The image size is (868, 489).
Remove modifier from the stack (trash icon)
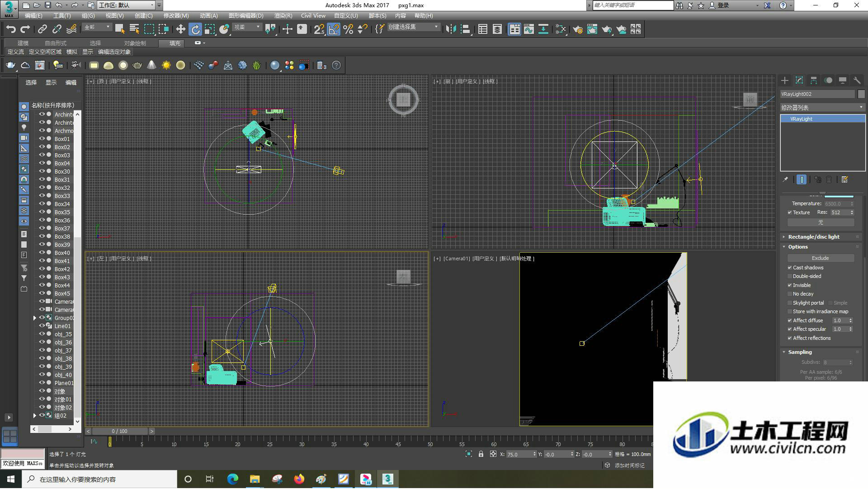point(829,180)
